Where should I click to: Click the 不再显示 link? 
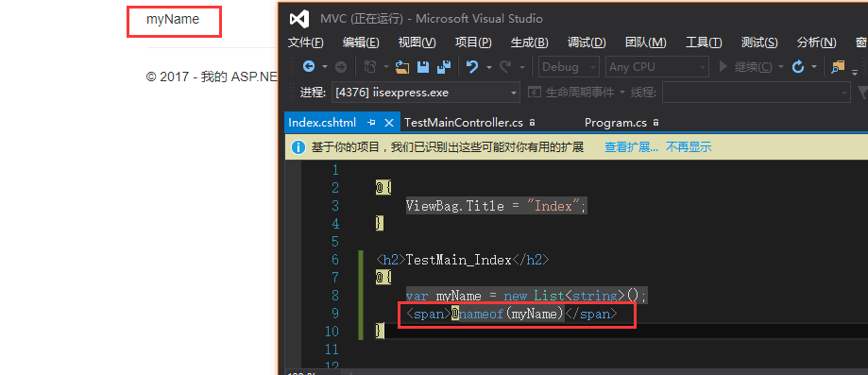(x=689, y=147)
